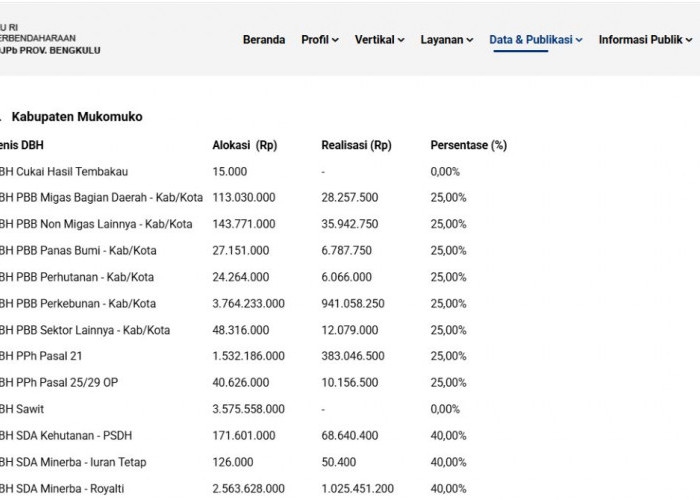The width and height of the screenshot is (700, 500).
Task: Click the Realisasi (Rp) column header
Action: tap(356, 145)
